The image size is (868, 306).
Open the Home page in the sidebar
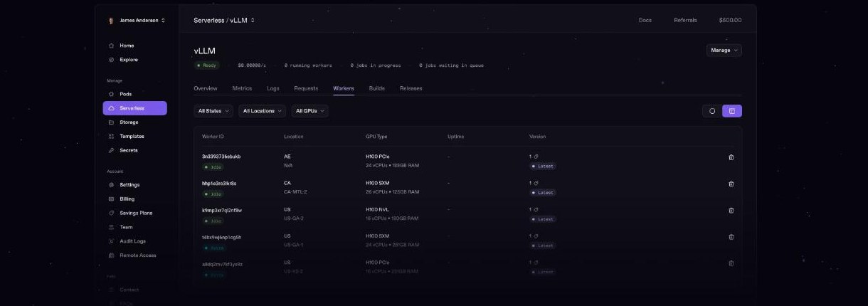pos(134,46)
